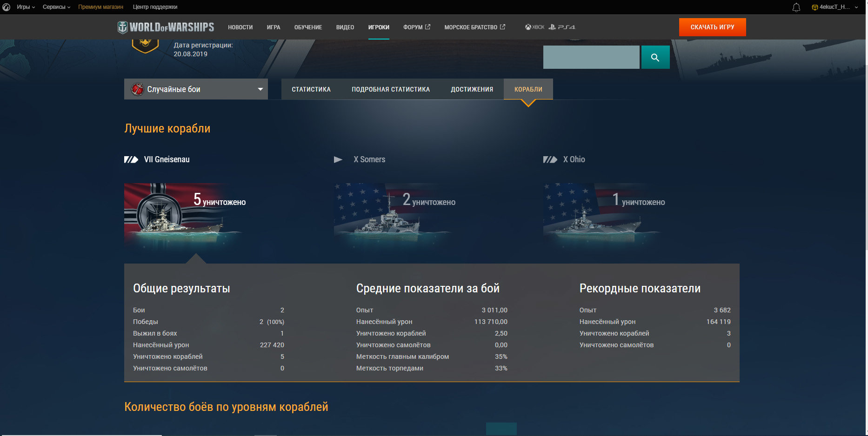Open the Игры dropdown menu
This screenshot has width=868, height=436.
[x=26, y=7]
